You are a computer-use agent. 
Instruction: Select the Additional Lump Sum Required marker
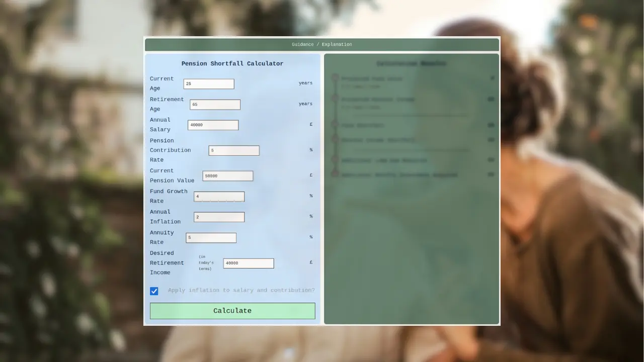tap(335, 160)
